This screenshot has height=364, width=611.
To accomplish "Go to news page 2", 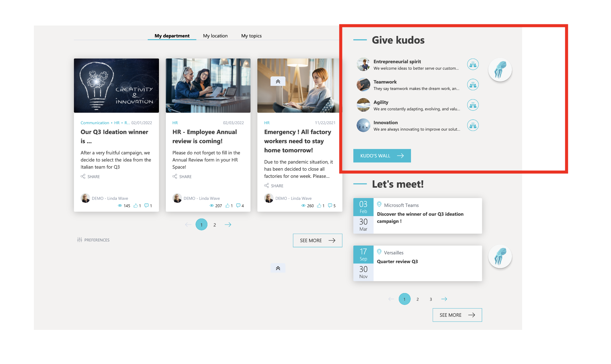I will [x=215, y=225].
